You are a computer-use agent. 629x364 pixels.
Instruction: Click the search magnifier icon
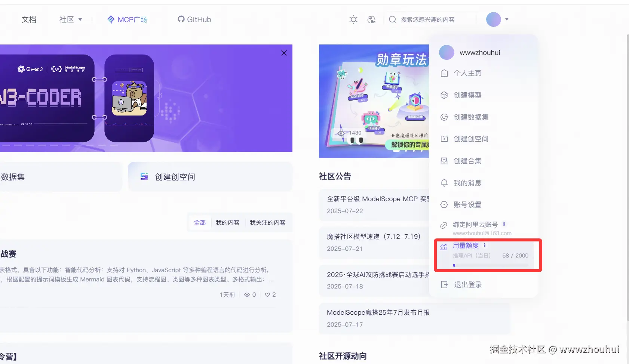click(392, 19)
